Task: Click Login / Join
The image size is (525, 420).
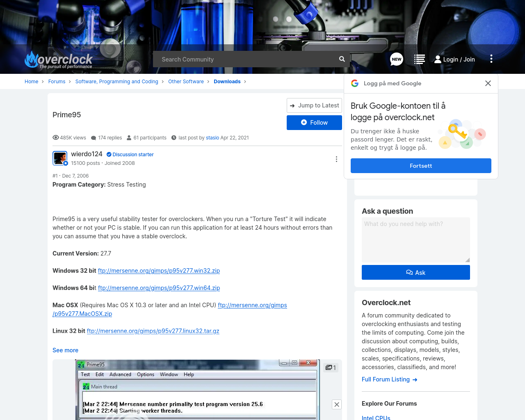Action: pyautogui.click(x=454, y=59)
